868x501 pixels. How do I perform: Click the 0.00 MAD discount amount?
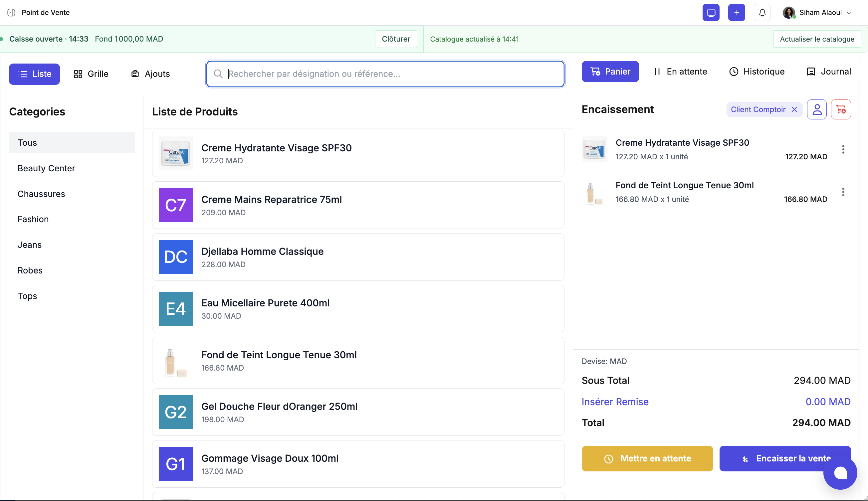(x=828, y=402)
